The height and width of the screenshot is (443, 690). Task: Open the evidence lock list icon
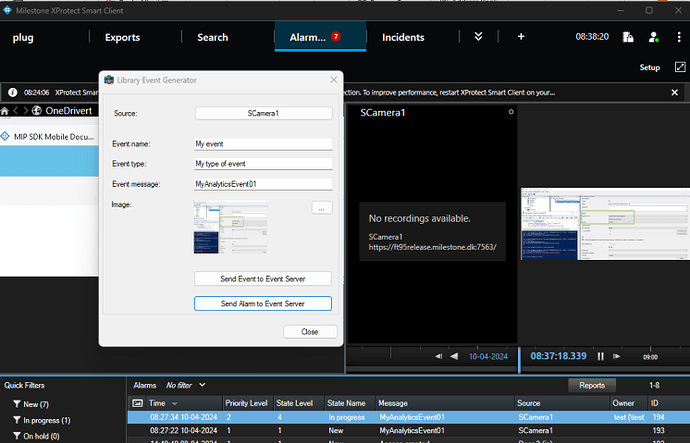pyautogui.click(x=628, y=37)
